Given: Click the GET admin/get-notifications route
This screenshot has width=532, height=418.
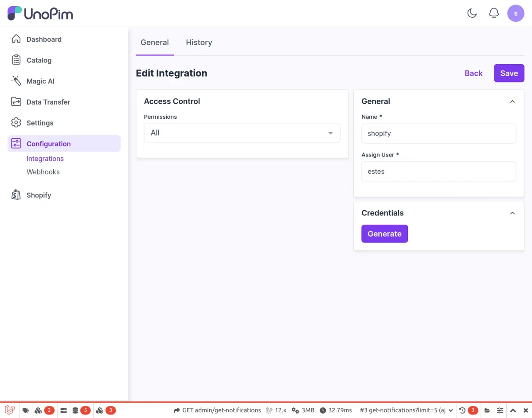Looking at the screenshot, I should [x=217, y=410].
